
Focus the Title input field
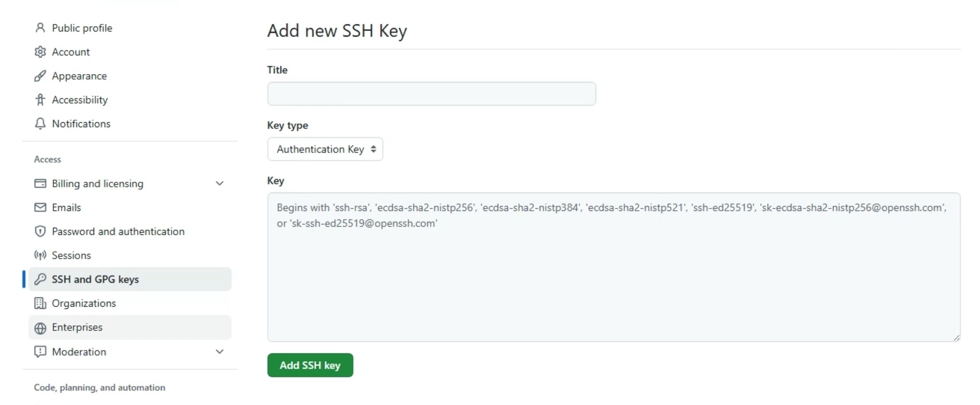[431, 94]
